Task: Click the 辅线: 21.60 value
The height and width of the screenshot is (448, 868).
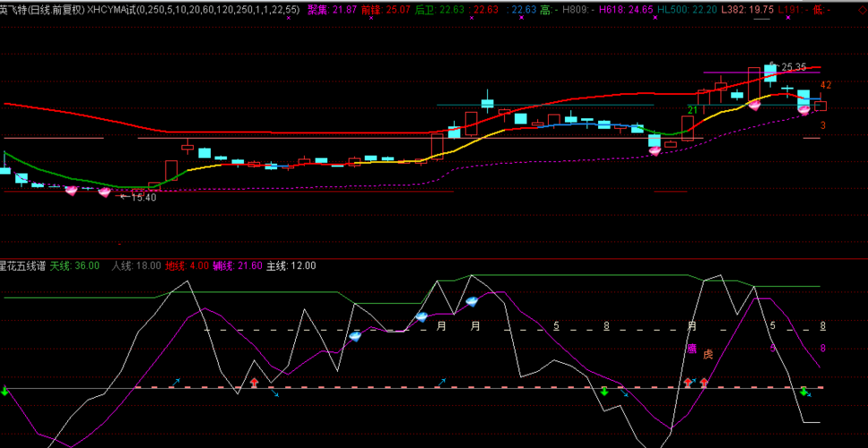Action: (238, 266)
